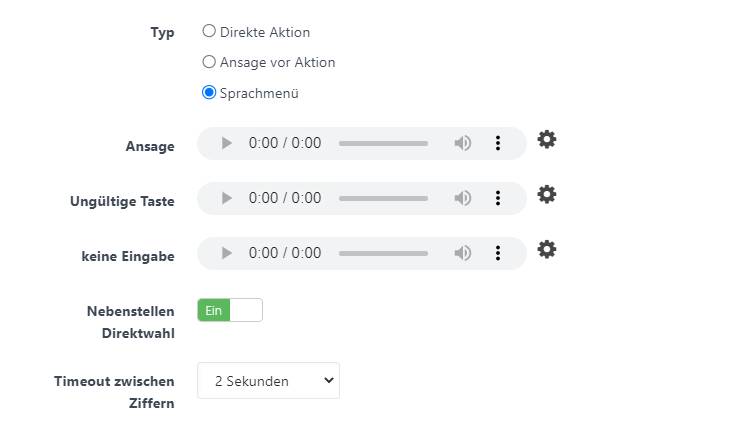Screen dimensions: 746x433
Task: Play the Ungültige Taste audio clip
Action: [x=226, y=198]
